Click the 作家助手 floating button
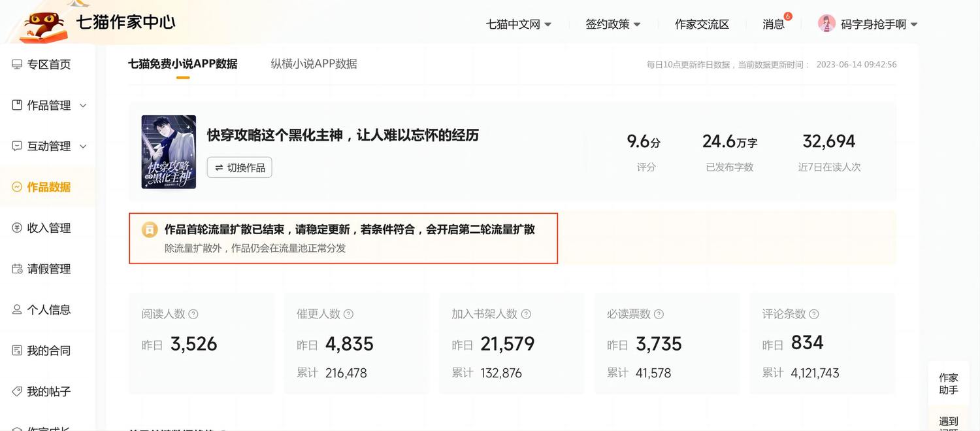 pos(948,384)
